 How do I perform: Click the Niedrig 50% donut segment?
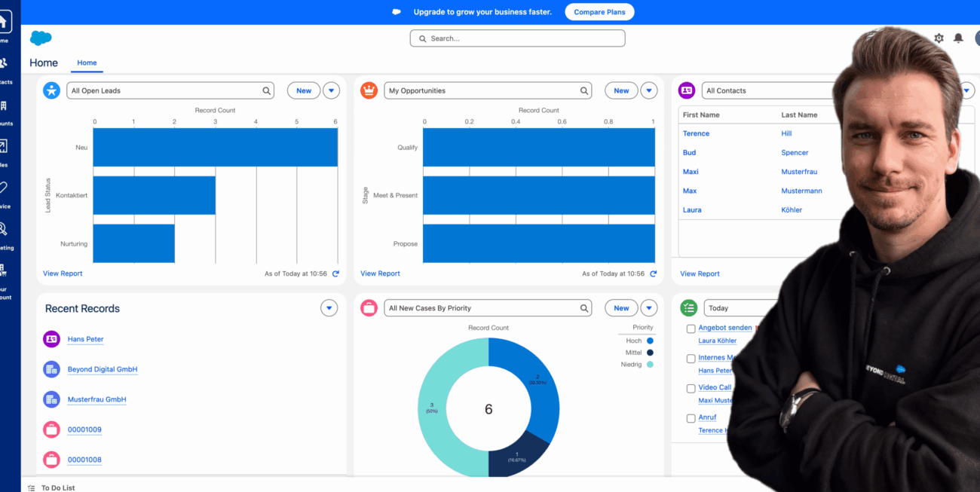(x=433, y=408)
